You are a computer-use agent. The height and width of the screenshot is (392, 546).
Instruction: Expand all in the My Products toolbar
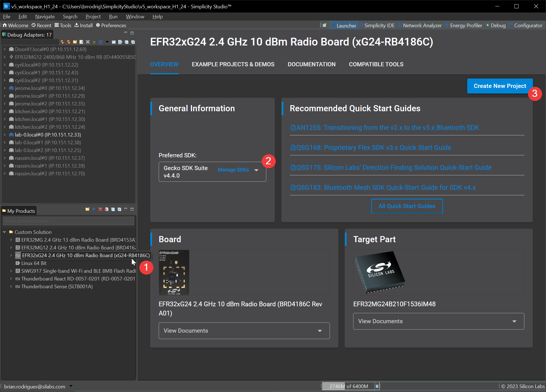(119, 209)
